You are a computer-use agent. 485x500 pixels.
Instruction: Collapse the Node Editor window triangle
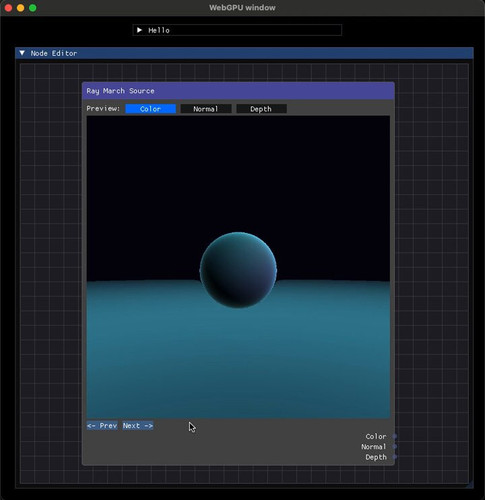tap(22, 53)
